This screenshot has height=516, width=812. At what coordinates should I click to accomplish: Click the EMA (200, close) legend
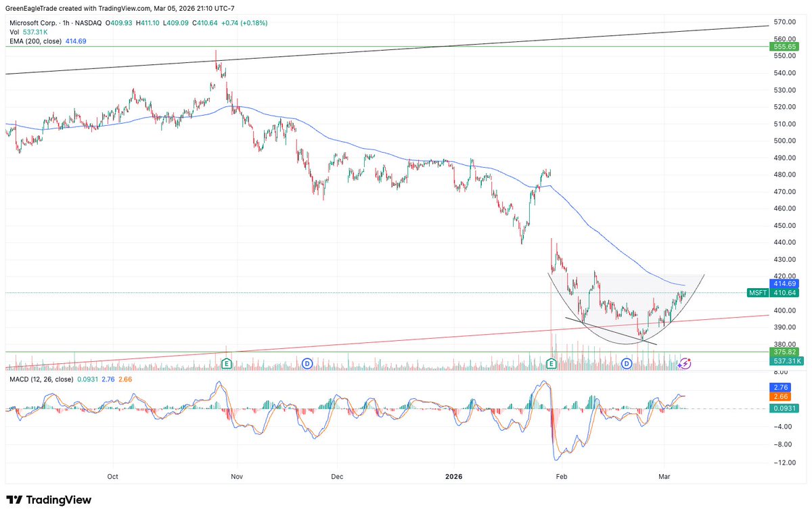click(35, 41)
